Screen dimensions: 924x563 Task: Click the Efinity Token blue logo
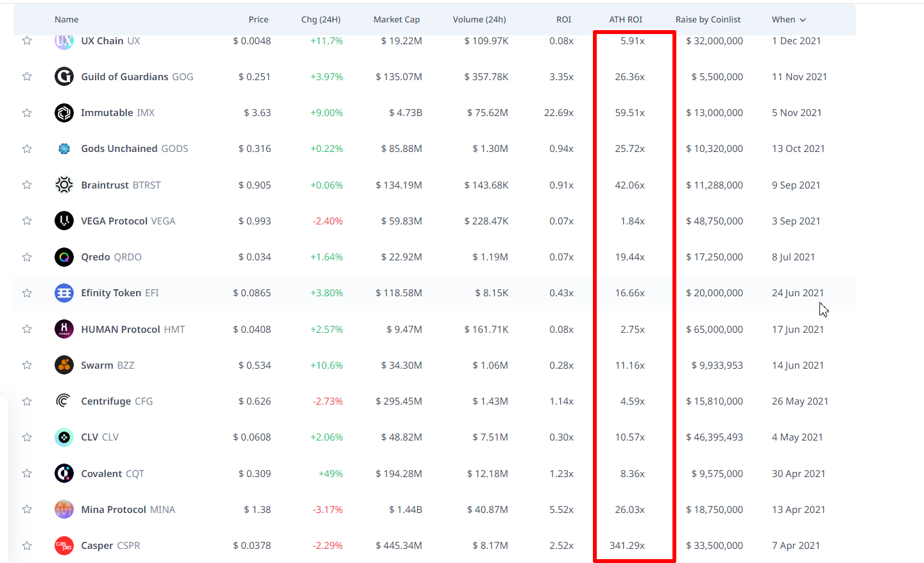64,293
